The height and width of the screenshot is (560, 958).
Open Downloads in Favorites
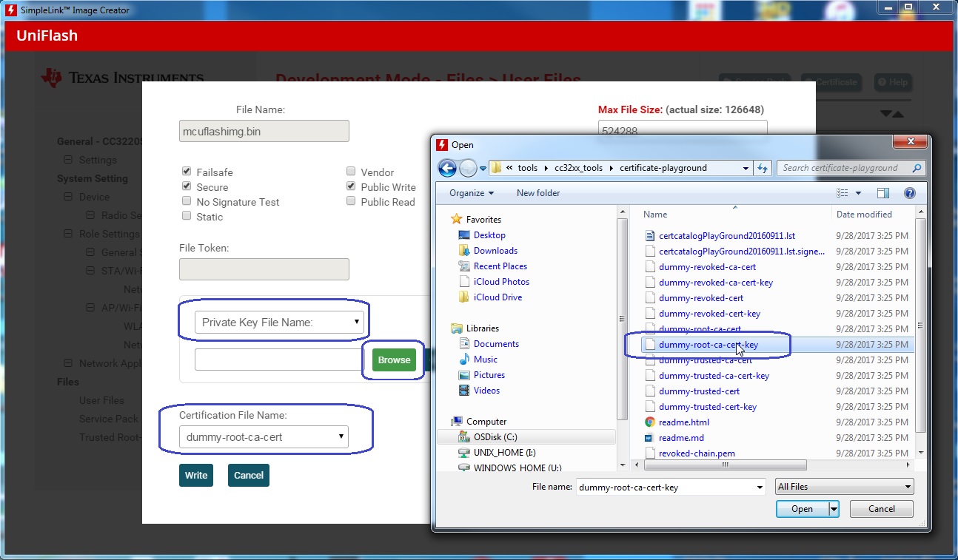[x=495, y=251]
